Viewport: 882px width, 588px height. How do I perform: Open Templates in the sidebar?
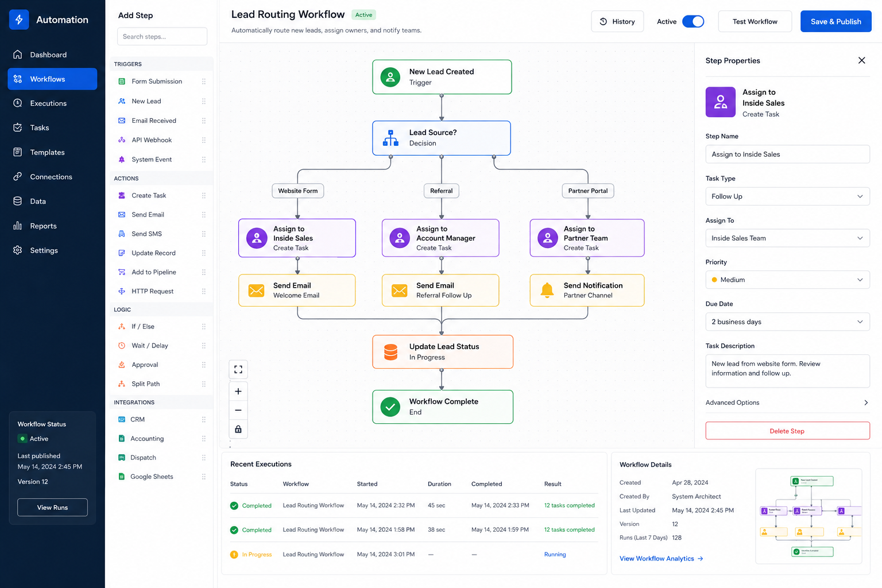52,152
